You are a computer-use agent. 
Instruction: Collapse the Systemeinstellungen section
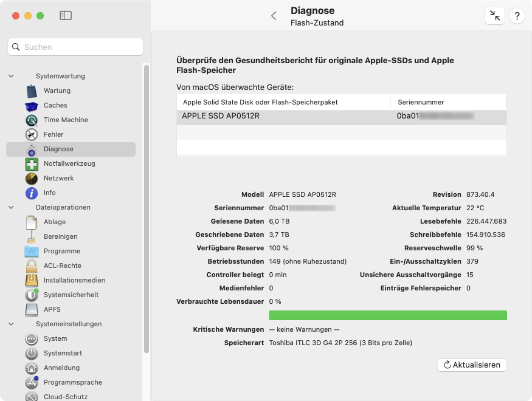(11, 324)
